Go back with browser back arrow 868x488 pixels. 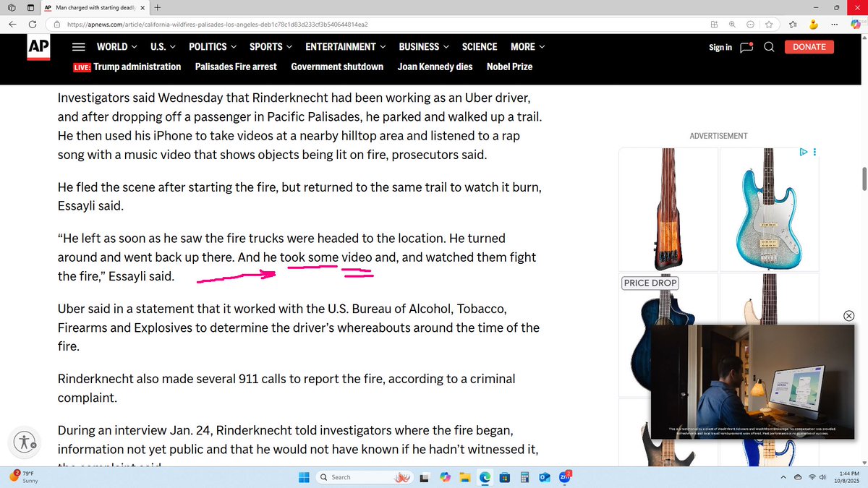point(12,24)
